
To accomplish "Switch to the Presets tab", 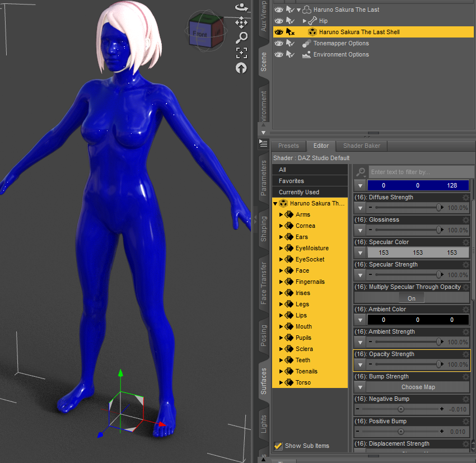I will click(x=288, y=146).
